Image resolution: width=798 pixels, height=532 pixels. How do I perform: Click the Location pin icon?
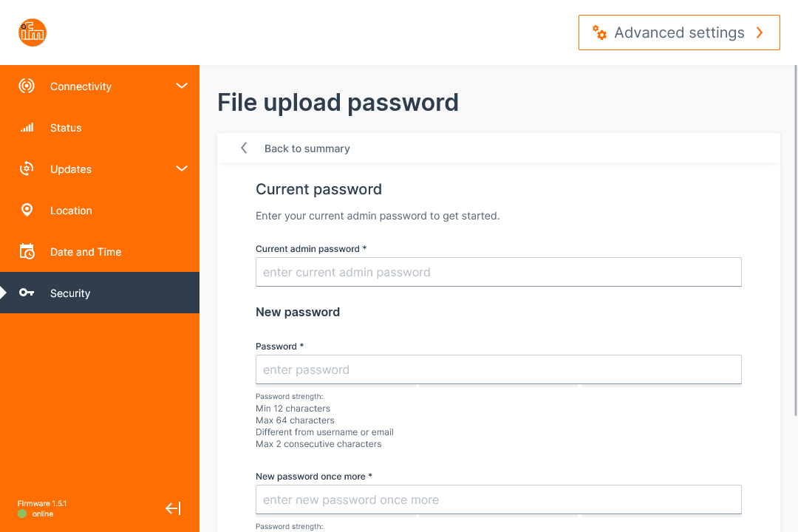[x=27, y=211]
